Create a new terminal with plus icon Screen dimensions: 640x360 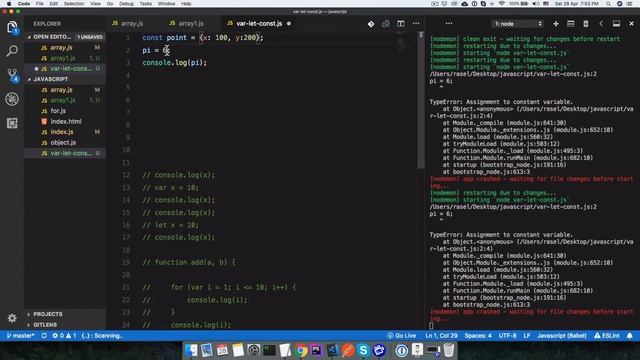coord(556,24)
